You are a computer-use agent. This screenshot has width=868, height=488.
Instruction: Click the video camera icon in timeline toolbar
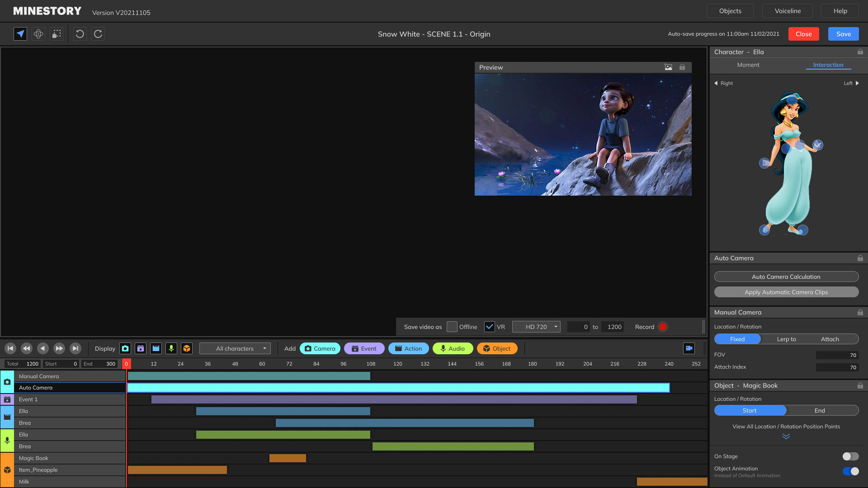click(x=689, y=348)
